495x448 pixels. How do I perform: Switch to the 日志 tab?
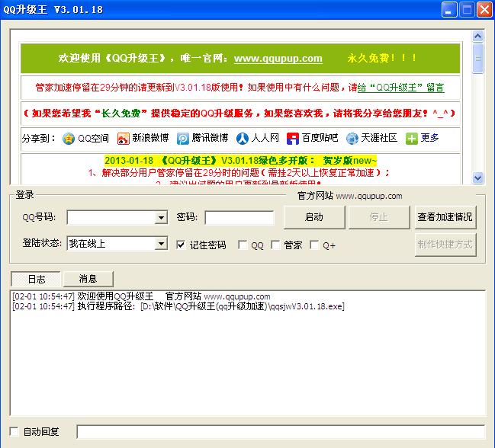[x=36, y=279]
